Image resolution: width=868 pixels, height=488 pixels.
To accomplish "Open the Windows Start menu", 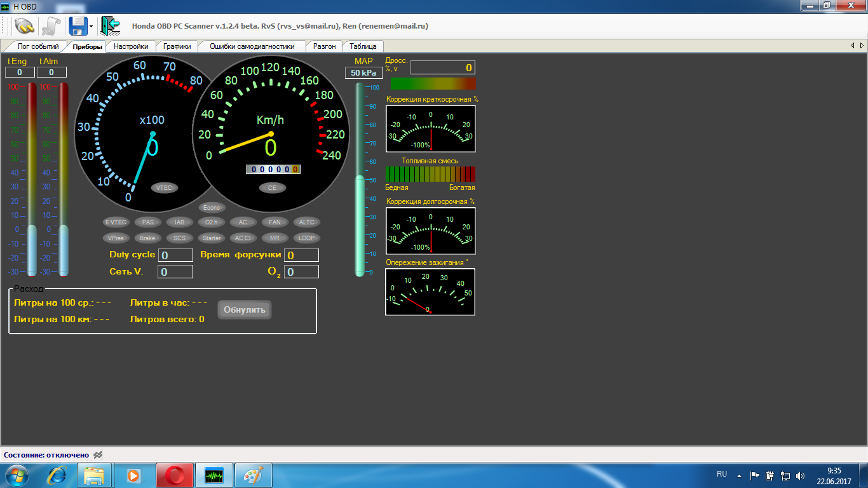I will click(x=17, y=475).
